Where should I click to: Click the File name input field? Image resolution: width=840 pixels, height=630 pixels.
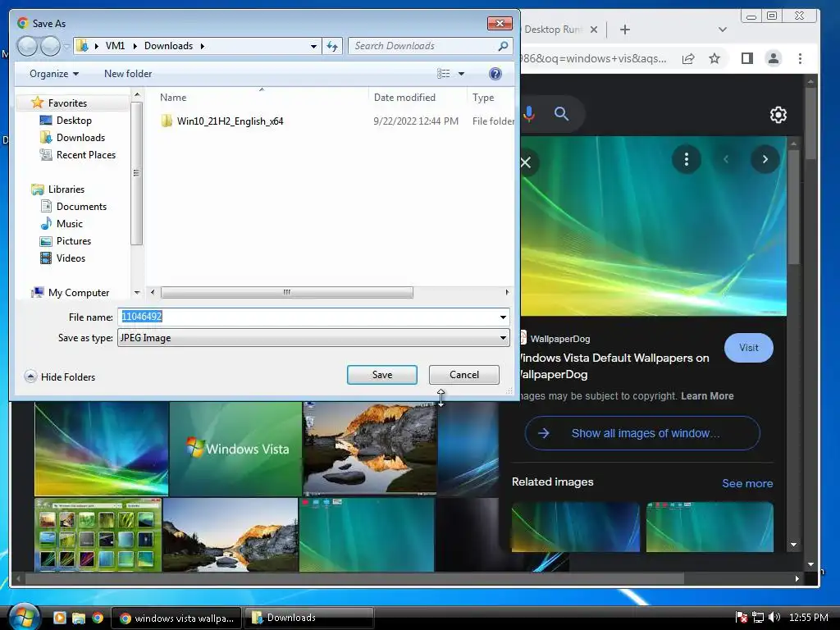tap(308, 317)
